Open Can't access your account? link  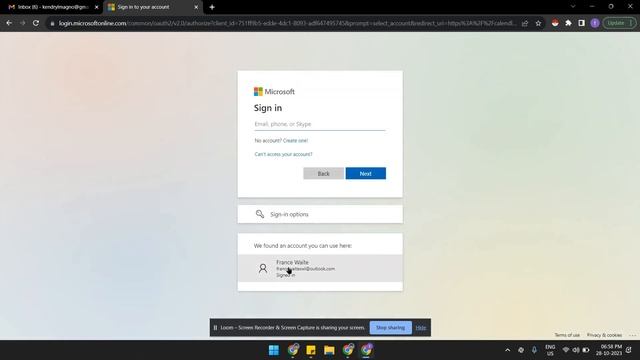(283, 154)
